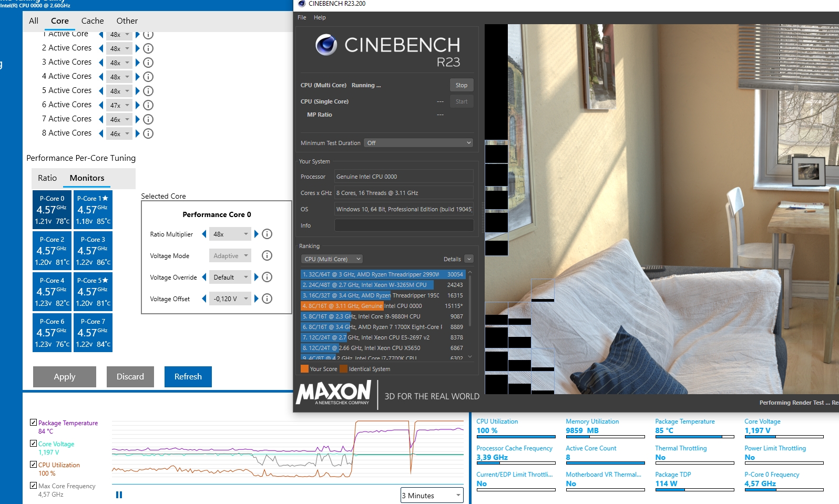839x504 pixels.
Task: Click the Processor field in Cinebench
Action: click(404, 177)
